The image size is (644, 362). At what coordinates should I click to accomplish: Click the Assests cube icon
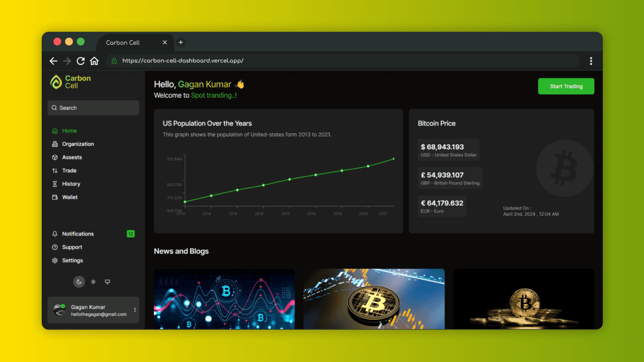(x=55, y=157)
